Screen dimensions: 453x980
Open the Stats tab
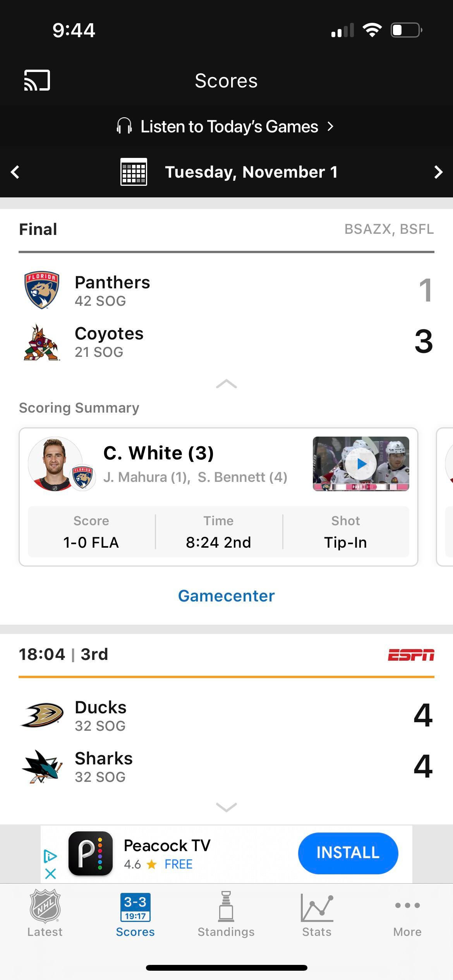[x=317, y=913]
